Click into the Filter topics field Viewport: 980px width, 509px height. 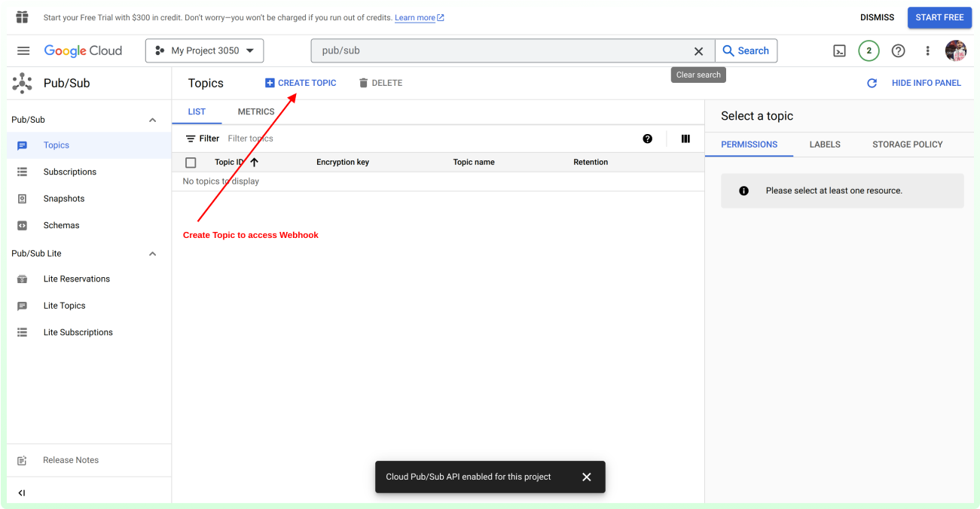[x=377, y=139]
